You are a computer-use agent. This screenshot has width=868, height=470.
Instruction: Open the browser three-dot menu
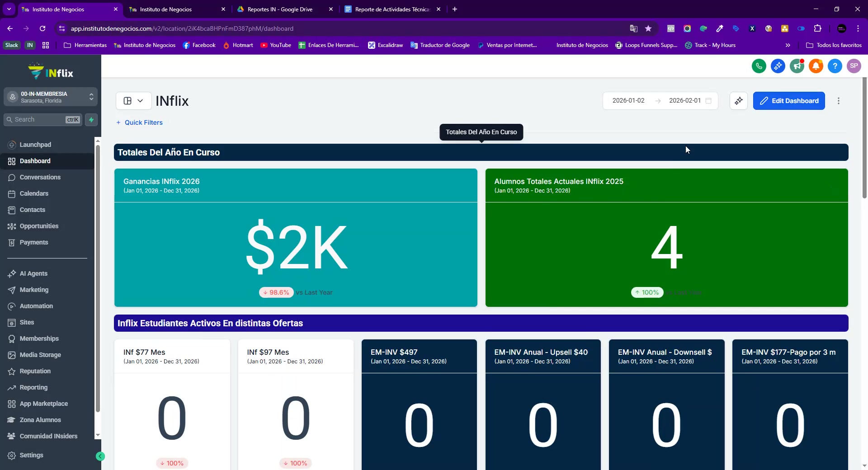[x=858, y=28]
